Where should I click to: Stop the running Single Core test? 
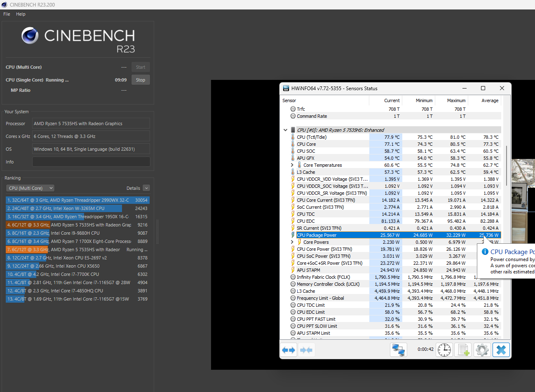pyautogui.click(x=141, y=80)
